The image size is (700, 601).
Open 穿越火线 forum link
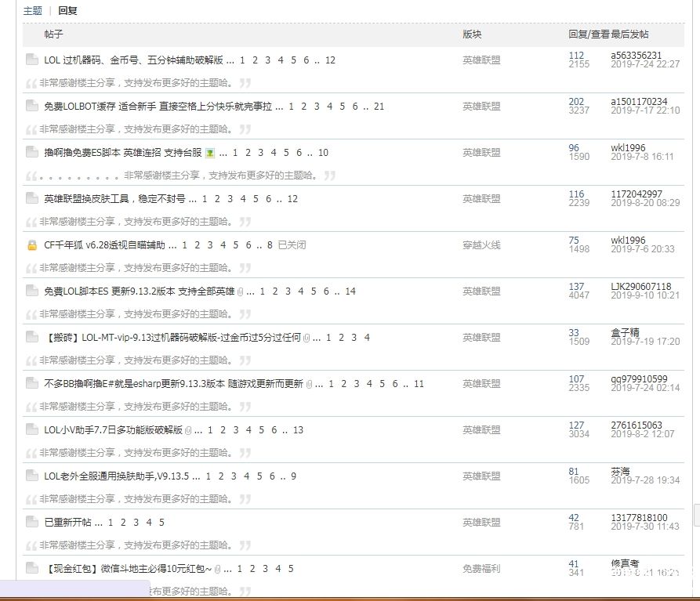(x=481, y=245)
